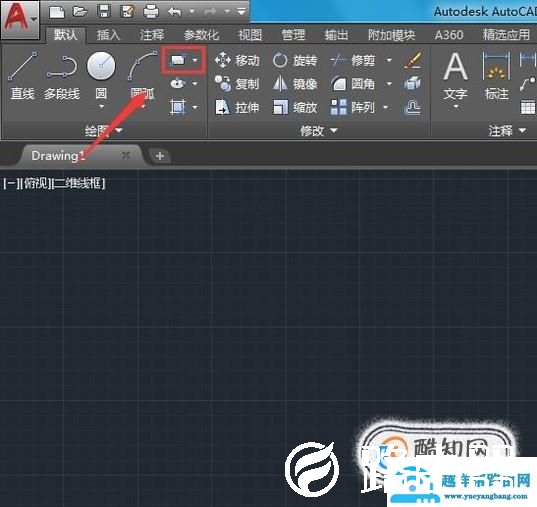The width and height of the screenshot is (537, 507).
Task: Expand the hatch tool dropdown arrow
Action: pyautogui.click(x=195, y=108)
